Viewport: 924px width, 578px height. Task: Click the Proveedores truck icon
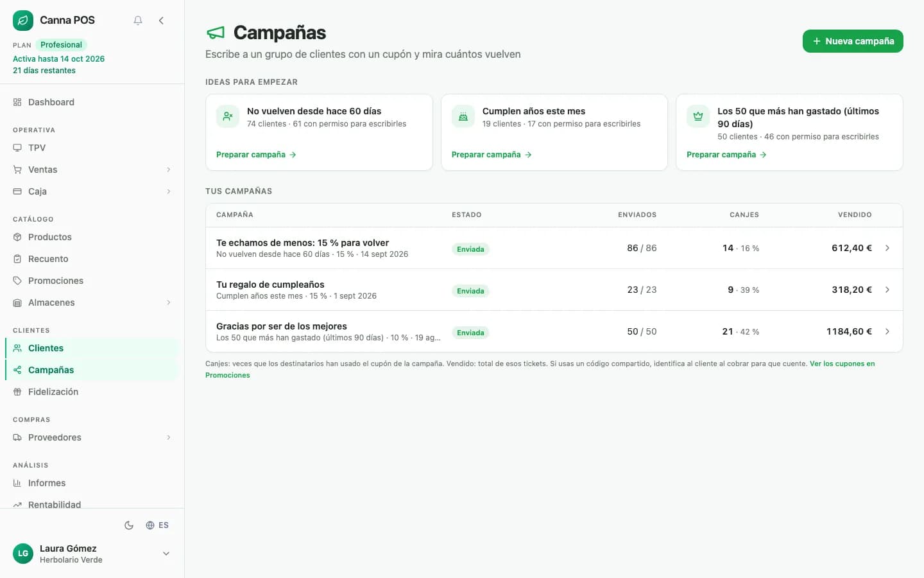[x=17, y=437]
